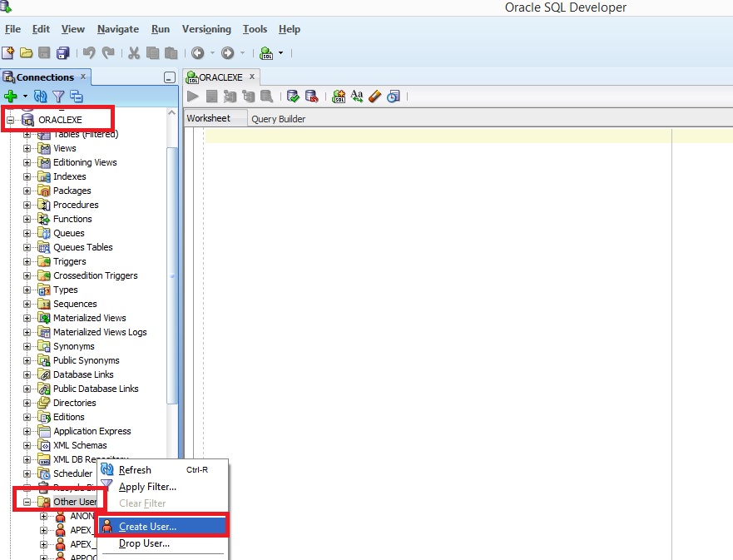Expand the Views tree node
This screenshot has width=733, height=560.
click(27, 149)
